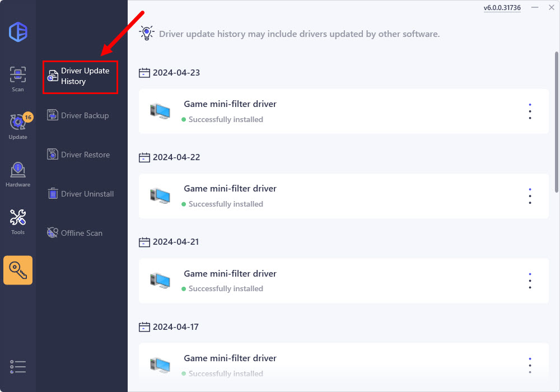Collapse the 2024-04-23 date group
This screenshot has width=560, height=392.
click(144, 73)
